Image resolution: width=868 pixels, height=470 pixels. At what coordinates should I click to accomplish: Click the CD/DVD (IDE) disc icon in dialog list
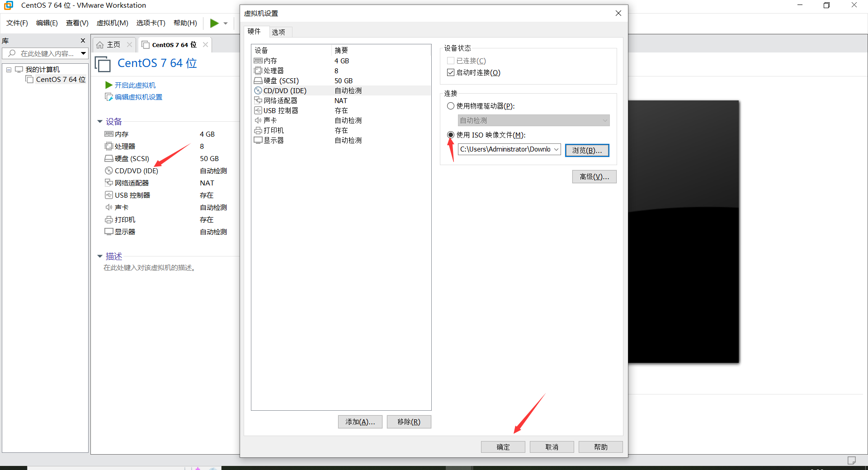(258, 90)
